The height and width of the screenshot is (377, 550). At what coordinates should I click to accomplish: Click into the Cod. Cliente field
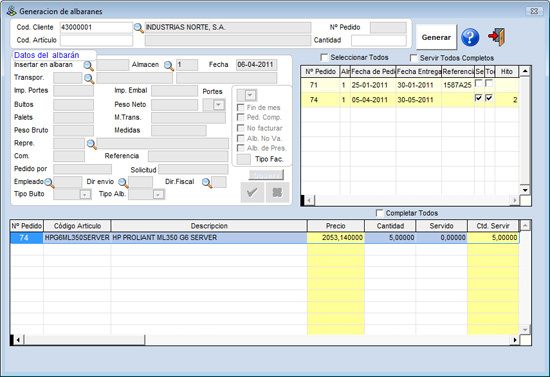[96, 27]
